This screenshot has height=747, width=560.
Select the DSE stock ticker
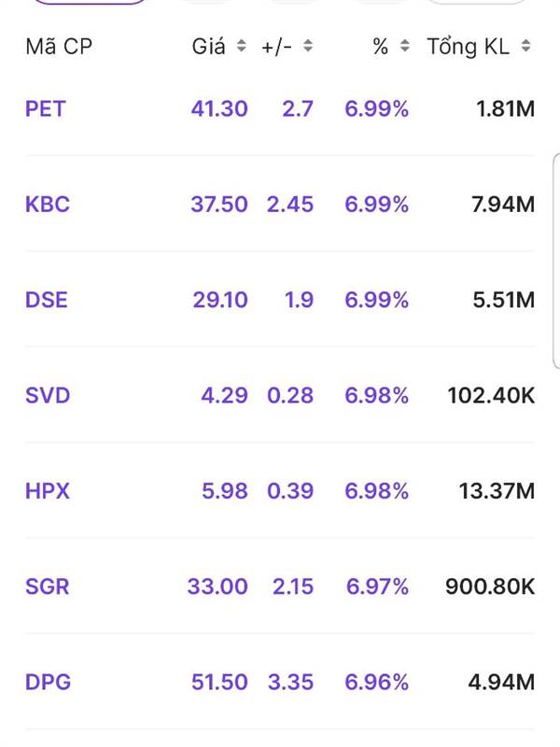(46, 300)
